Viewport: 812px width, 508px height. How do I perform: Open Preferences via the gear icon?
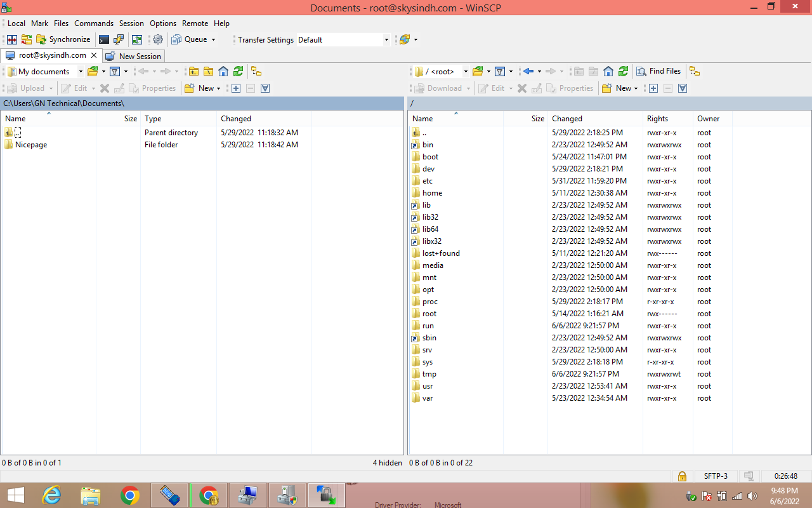point(158,39)
